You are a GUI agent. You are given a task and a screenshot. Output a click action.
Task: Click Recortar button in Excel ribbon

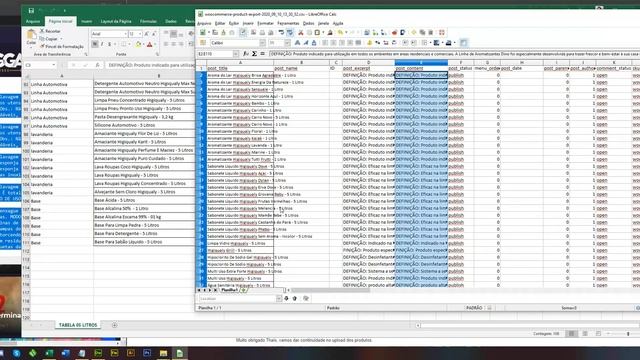(51, 31)
